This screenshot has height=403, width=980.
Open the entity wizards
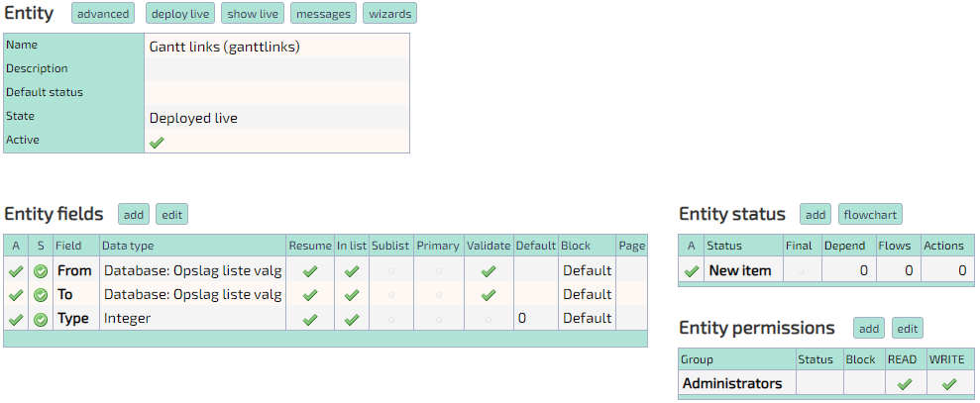[x=389, y=14]
